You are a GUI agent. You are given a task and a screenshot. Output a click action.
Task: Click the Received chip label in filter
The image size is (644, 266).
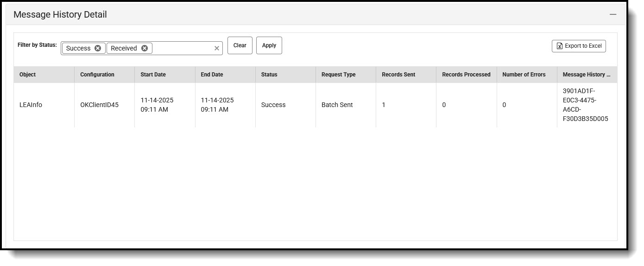[x=124, y=48]
